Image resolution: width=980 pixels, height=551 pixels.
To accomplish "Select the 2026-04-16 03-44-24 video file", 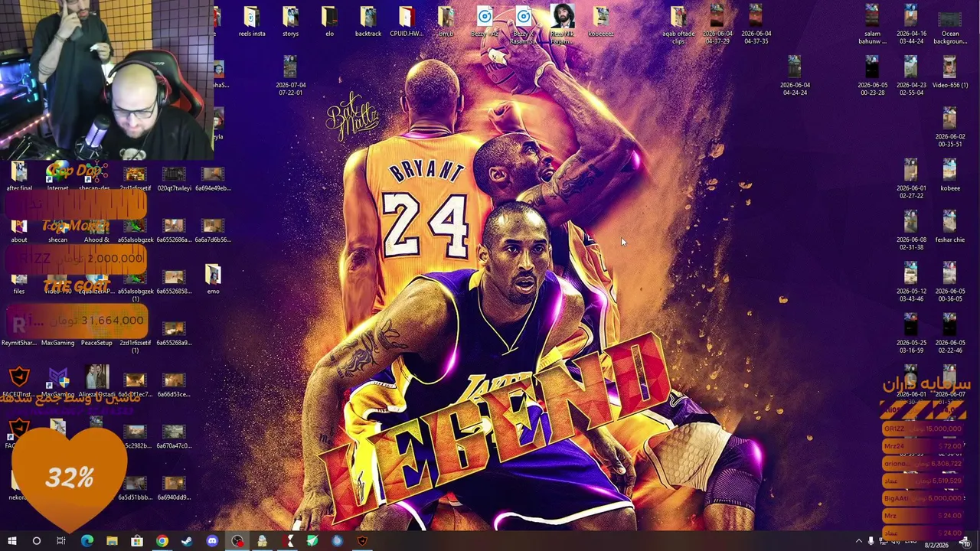I will coord(911,25).
